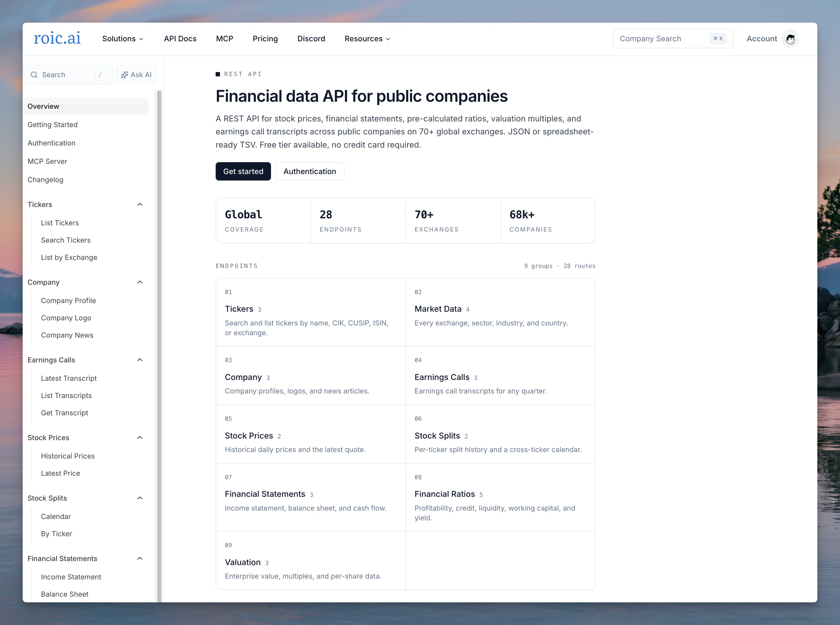Open Calendar under Stock Splits
This screenshot has height=625, width=840.
(x=56, y=517)
